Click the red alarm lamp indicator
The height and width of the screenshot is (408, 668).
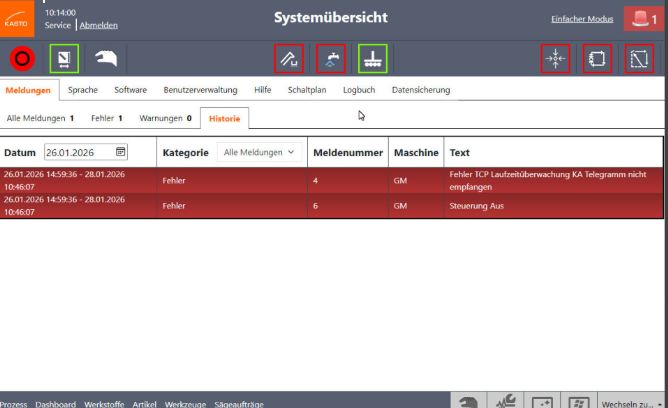(644, 19)
